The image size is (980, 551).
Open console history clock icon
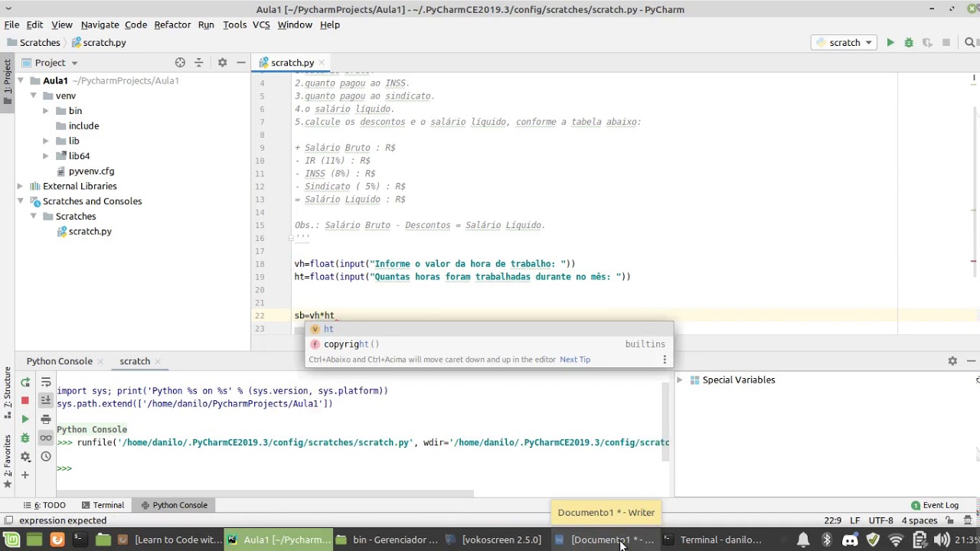pyautogui.click(x=46, y=457)
